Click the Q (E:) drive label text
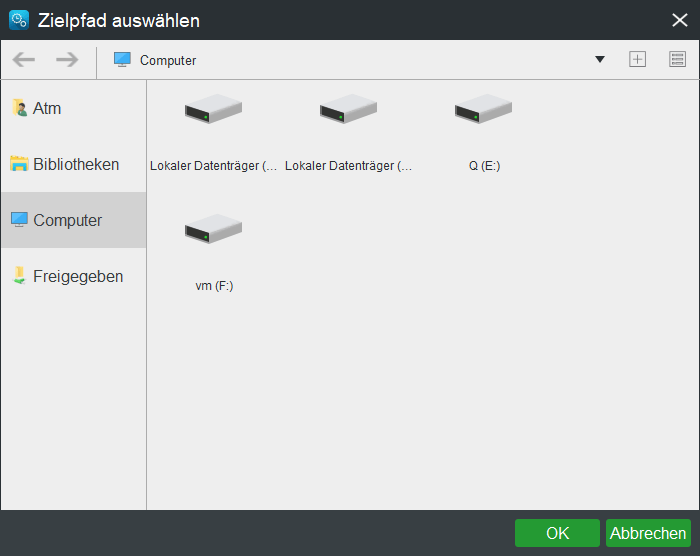 pos(484,166)
